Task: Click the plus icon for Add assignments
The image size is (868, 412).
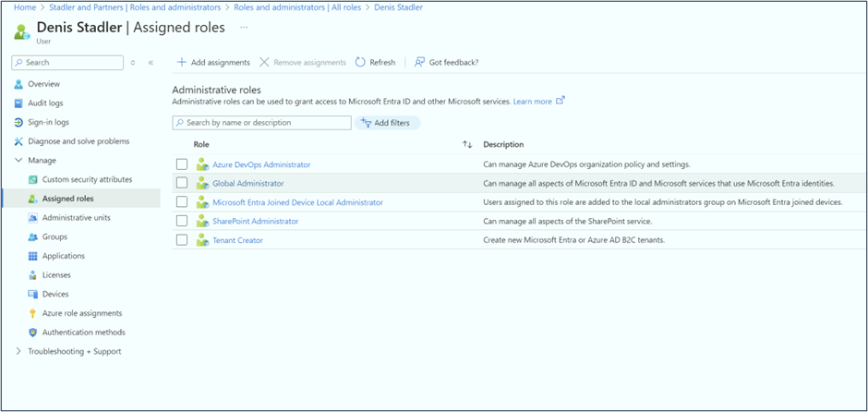Action: point(182,62)
